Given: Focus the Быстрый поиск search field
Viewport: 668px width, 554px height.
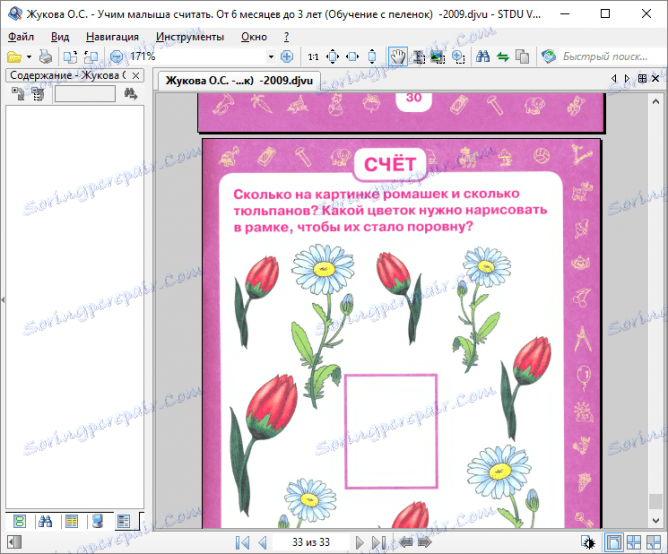Looking at the screenshot, I should (609, 57).
